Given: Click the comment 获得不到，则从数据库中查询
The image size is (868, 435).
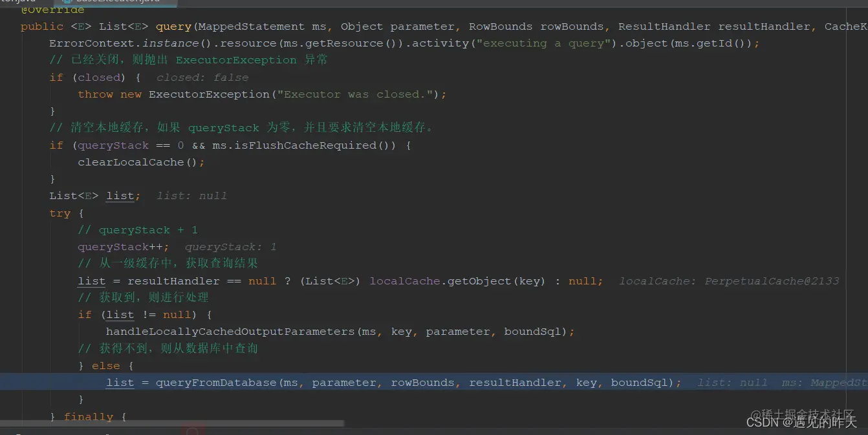Looking at the screenshot, I should 168,348.
